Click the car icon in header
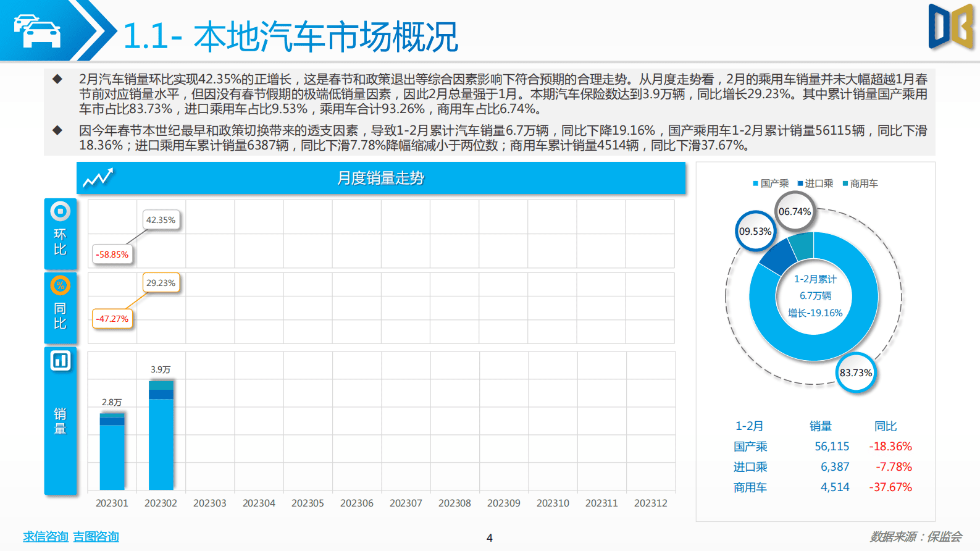 (x=37, y=31)
